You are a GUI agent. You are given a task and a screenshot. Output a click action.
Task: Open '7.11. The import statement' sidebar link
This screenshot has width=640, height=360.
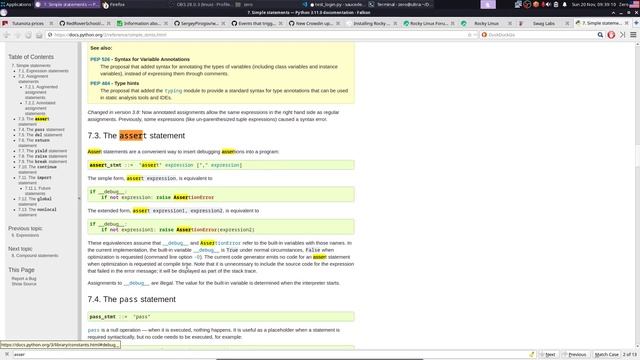point(35,180)
